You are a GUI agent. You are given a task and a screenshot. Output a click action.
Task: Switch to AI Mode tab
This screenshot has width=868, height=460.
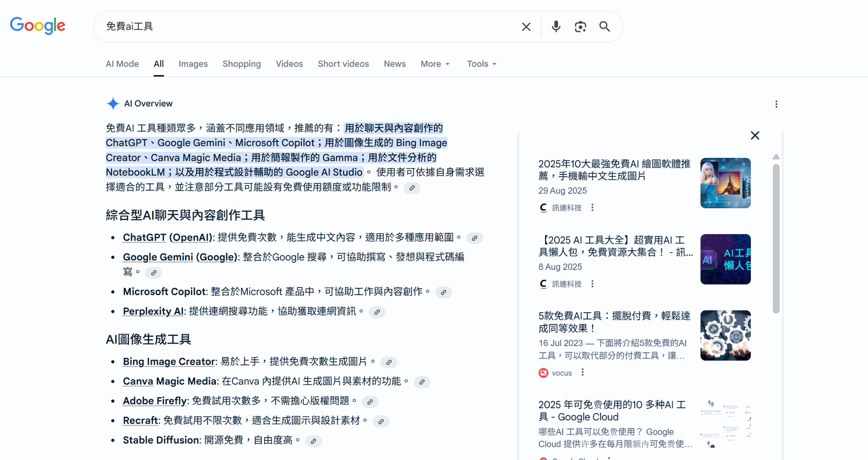[x=122, y=64]
